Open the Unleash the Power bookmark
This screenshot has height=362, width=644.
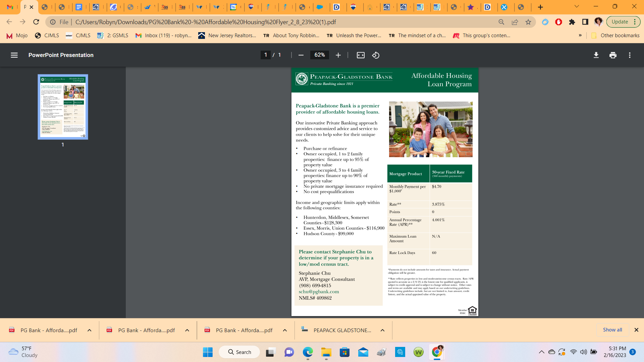coord(354,36)
